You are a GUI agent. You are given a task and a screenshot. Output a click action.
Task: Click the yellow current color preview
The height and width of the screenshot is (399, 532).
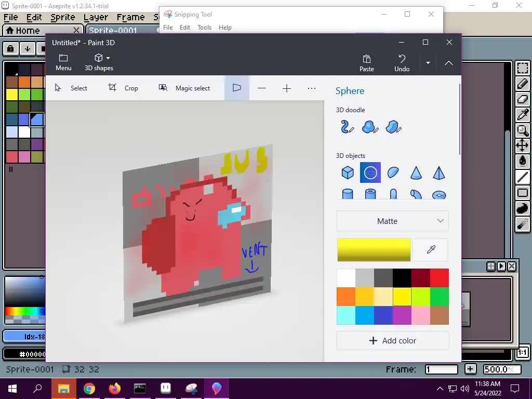pyautogui.click(x=374, y=250)
